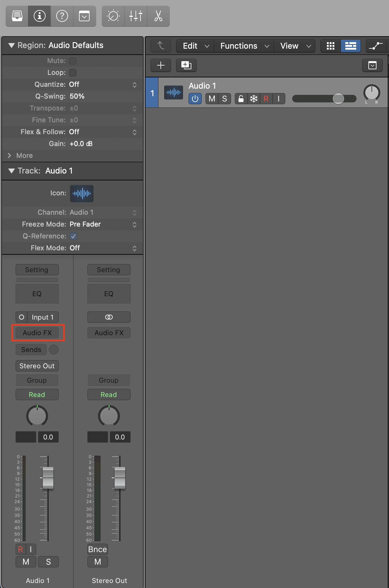389x588 pixels.
Task: Open the Quantize Off popup
Action: (103, 85)
